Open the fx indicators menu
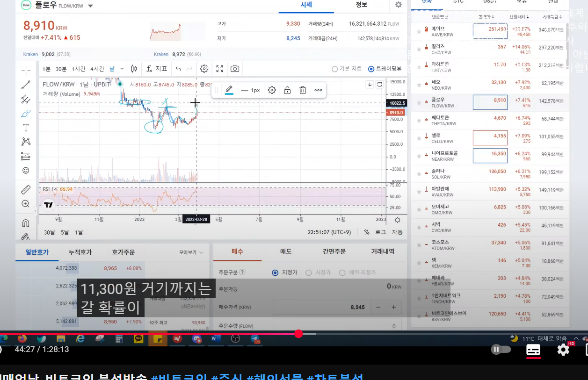This screenshot has height=380, width=588. [x=157, y=69]
